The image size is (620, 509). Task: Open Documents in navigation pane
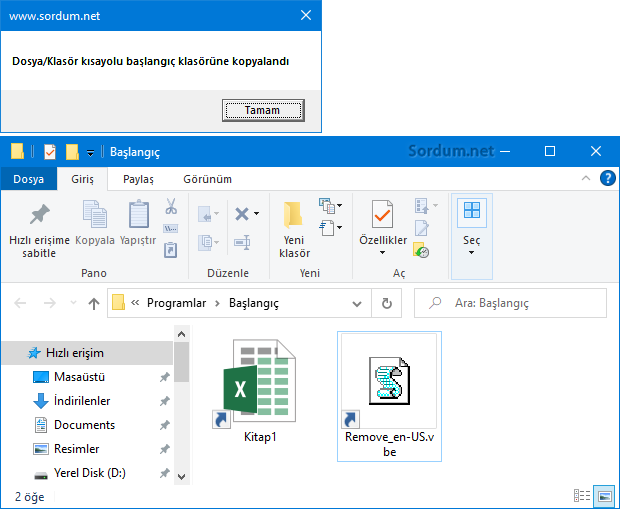coord(87,425)
